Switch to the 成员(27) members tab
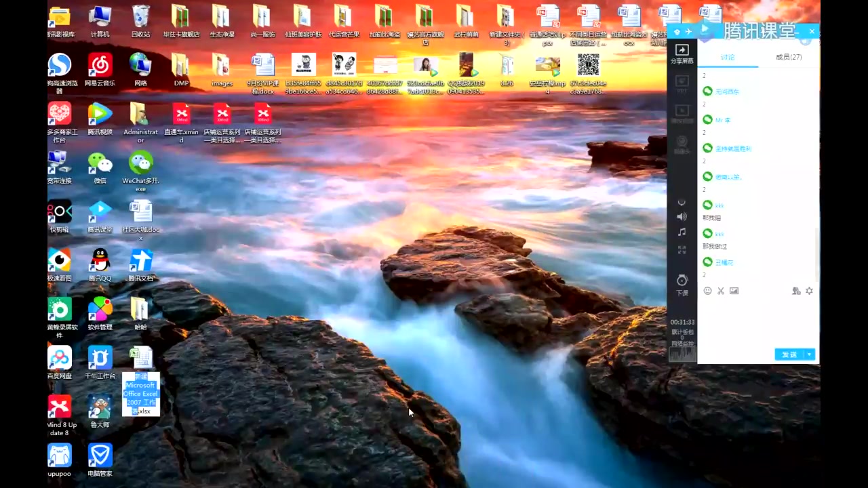The image size is (868, 488). (x=789, y=57)
